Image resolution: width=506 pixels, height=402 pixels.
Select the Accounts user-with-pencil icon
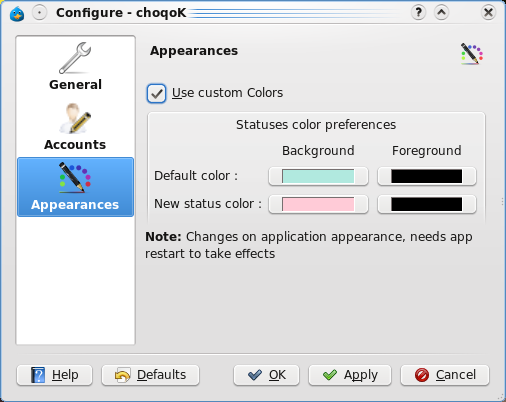pos(75,118)
